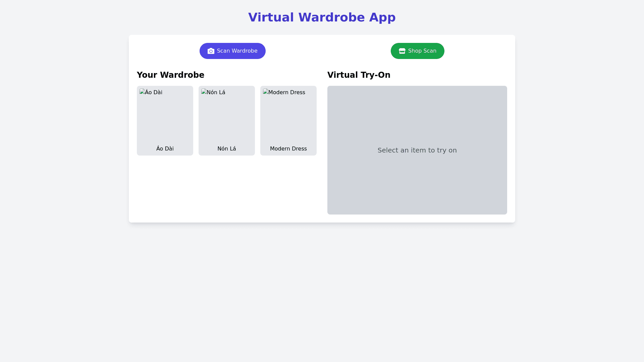Select the Modern Dress wardrobe card

[288, 121]
